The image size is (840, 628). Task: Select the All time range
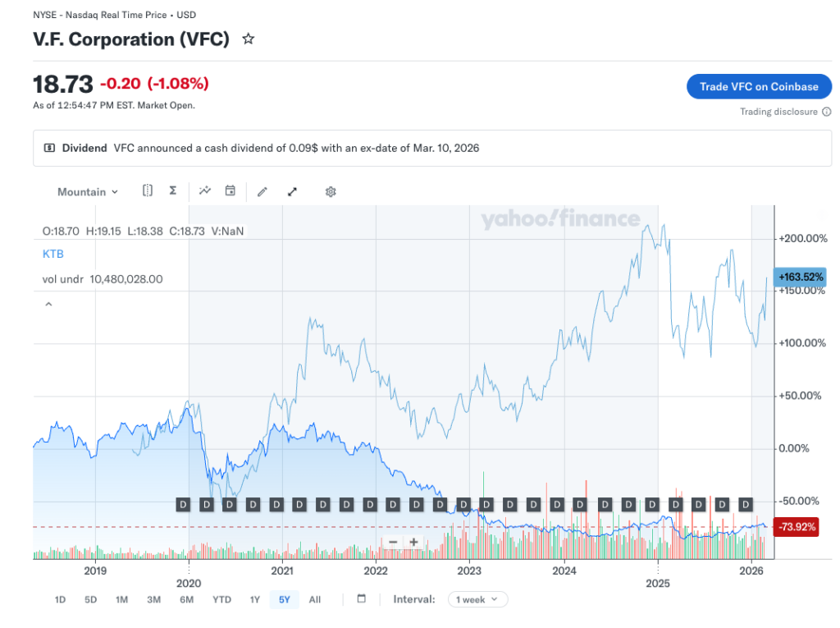point(314,599)
